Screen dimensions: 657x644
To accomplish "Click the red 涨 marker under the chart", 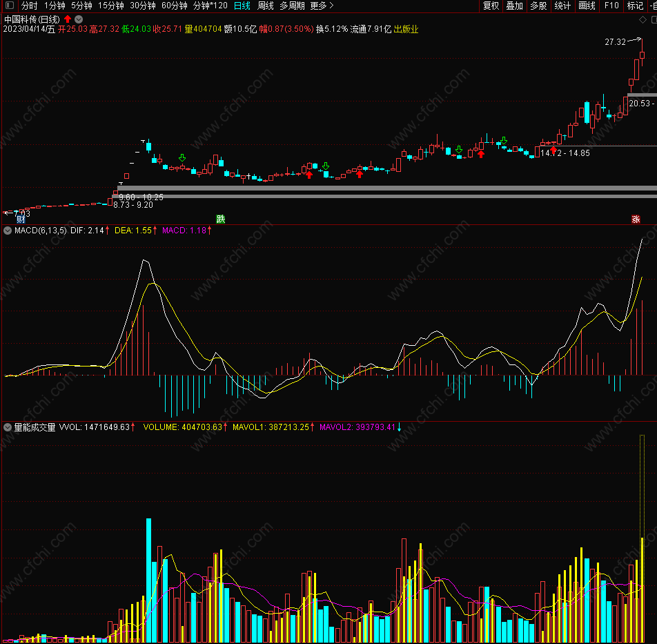I will coord(636,219).
